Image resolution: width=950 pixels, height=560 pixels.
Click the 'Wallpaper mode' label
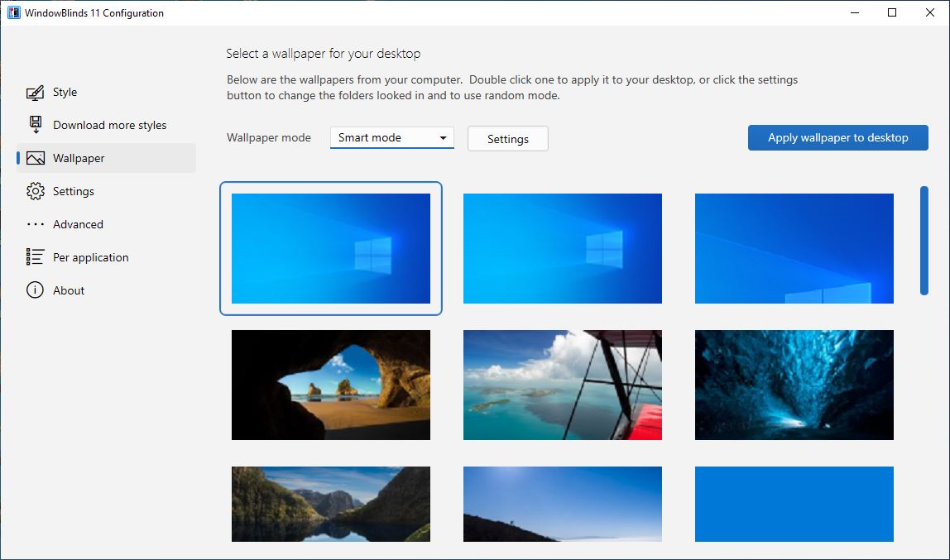(x=269, y=137)
